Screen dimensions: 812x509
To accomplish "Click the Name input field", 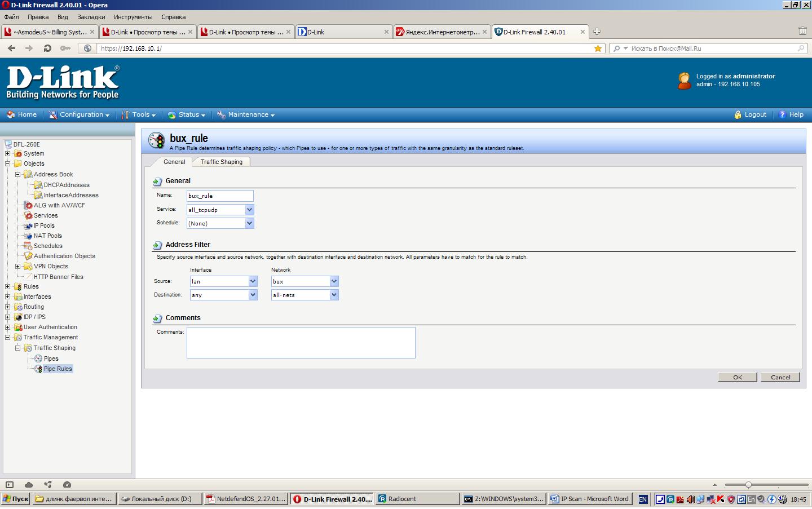I will point(220,196).
